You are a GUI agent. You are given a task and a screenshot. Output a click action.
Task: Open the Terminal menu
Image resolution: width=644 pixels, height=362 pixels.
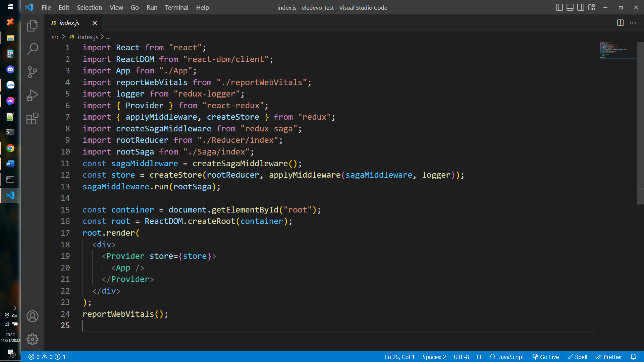[176, 7]
